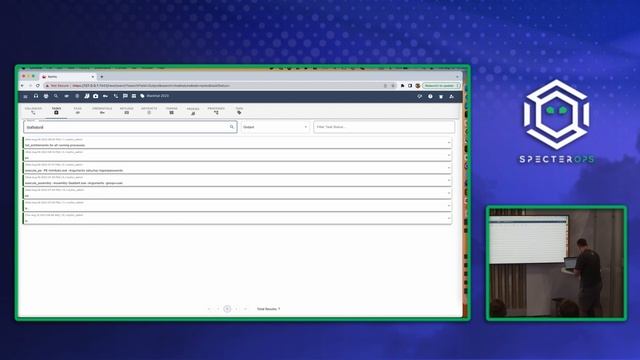640x360 pixels.
Task: Click the operation name in navigation bar
Action: (158, 96)
